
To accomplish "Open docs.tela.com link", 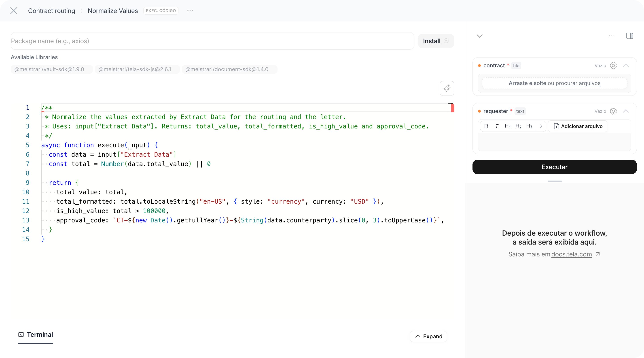I will pos(572,254).
